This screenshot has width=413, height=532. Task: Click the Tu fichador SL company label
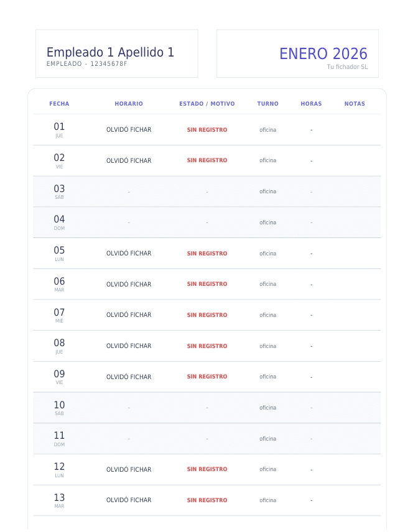(347, 67)
